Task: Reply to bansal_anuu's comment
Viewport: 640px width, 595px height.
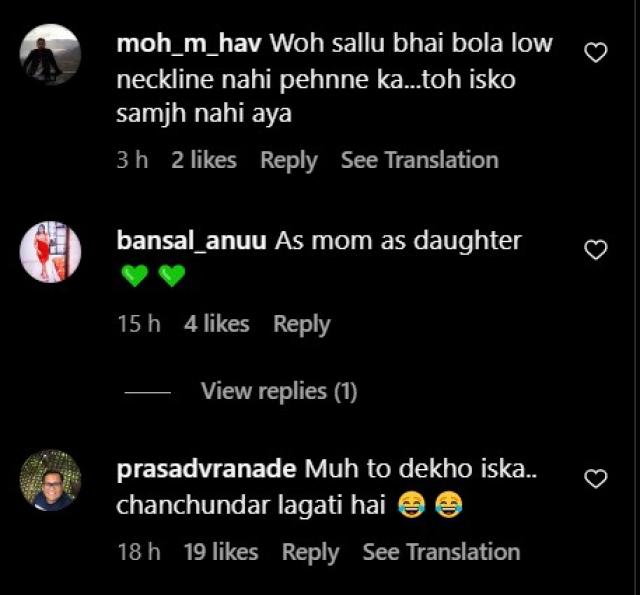Action: coord(301,324)
